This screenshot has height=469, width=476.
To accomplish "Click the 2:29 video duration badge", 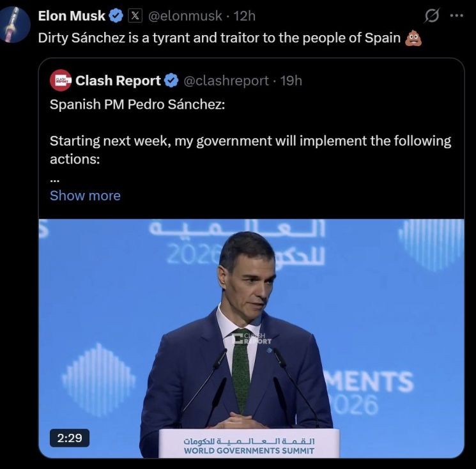I will (70, 438).
